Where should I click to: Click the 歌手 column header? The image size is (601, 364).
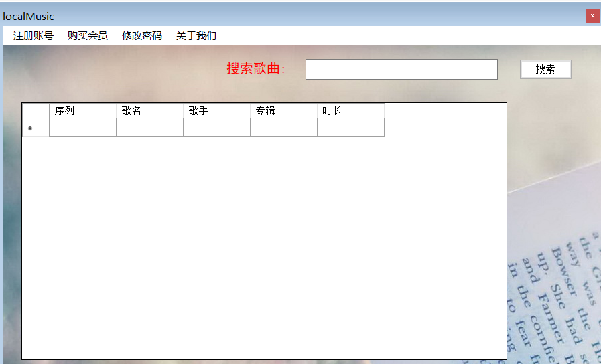click(x=217, y=110)
